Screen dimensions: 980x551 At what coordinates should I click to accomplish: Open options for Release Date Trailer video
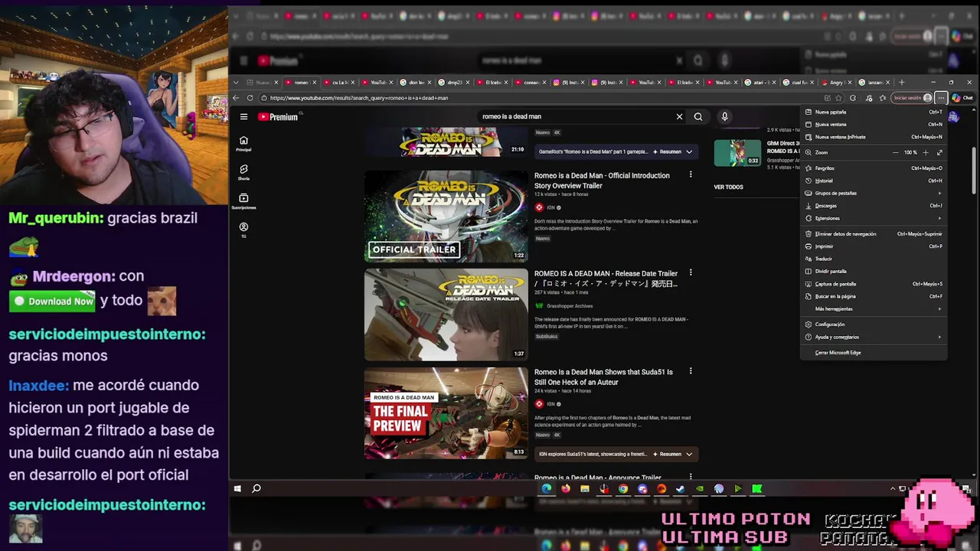coord(691,272)
